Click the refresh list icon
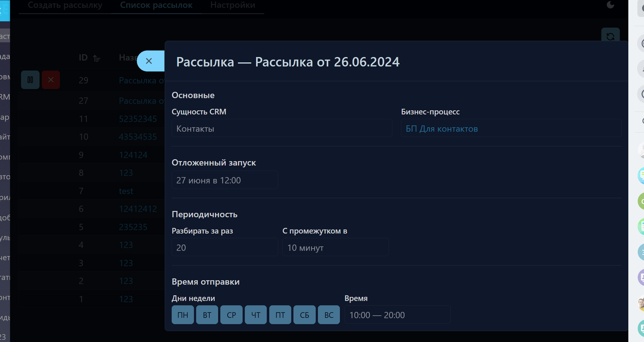The image size is (644, 342). (x=610, y=37)
